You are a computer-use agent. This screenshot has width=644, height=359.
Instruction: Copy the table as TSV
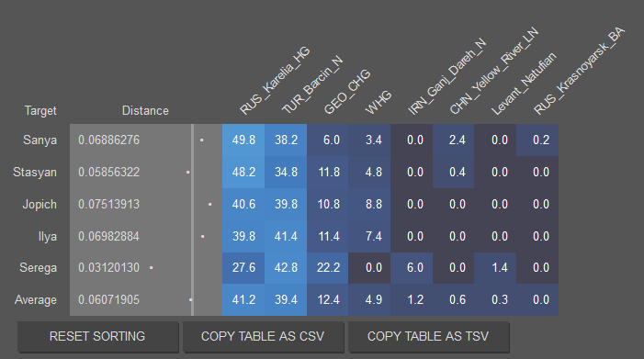[428, 336]
